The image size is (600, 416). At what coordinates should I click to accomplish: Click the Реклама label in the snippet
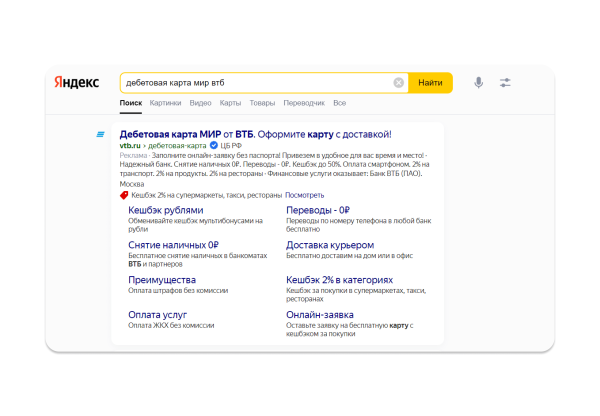133,155
